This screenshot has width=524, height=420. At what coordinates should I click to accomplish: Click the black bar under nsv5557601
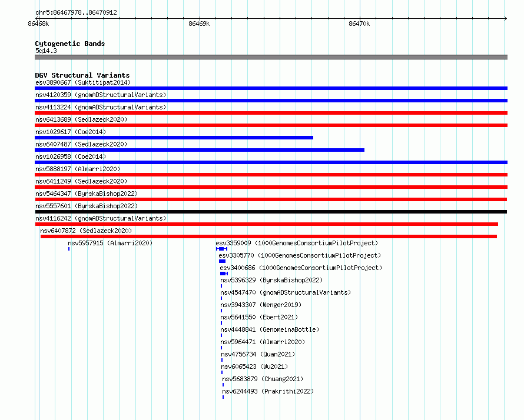click(x=271, y=212)
